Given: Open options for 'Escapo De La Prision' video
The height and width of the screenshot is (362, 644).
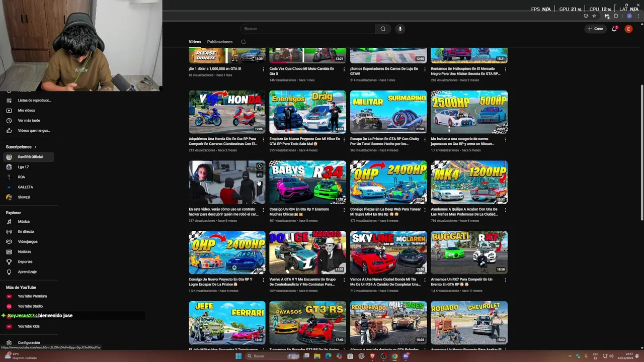Looking at the screenshot, I should coord(425,139).
